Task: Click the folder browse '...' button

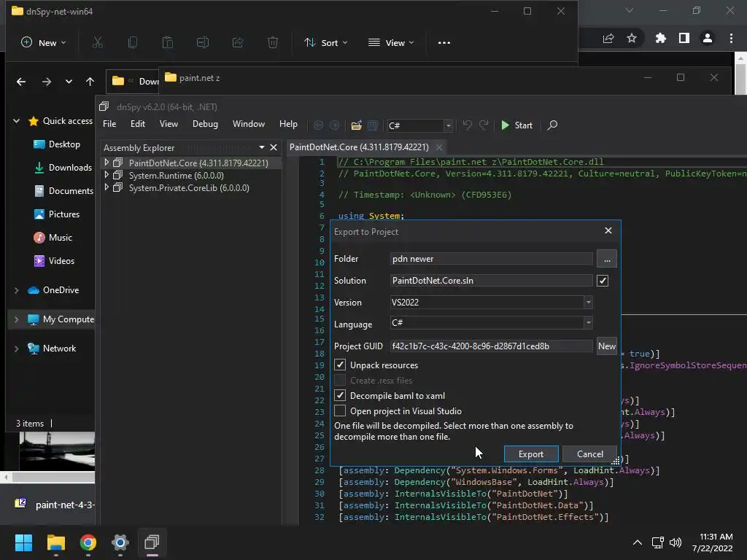Action: (x=606, y=259)
